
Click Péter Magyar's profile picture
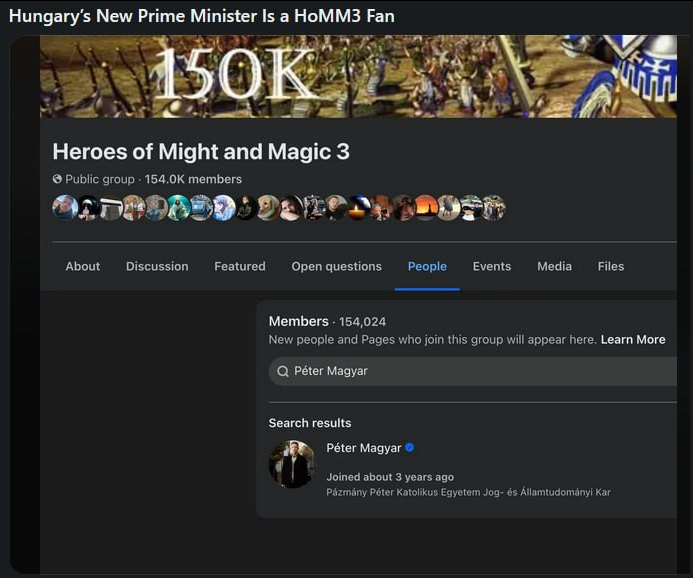(x=292, y=464)
